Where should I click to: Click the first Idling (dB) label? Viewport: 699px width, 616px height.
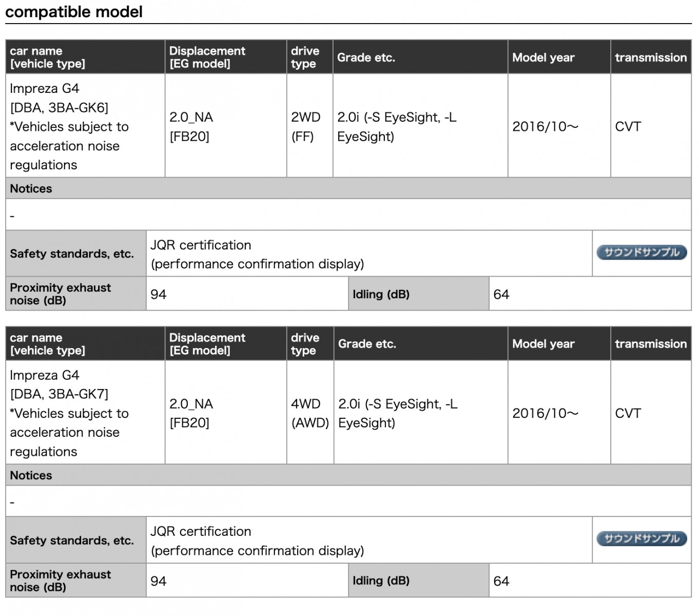click(x=381, y=294)
